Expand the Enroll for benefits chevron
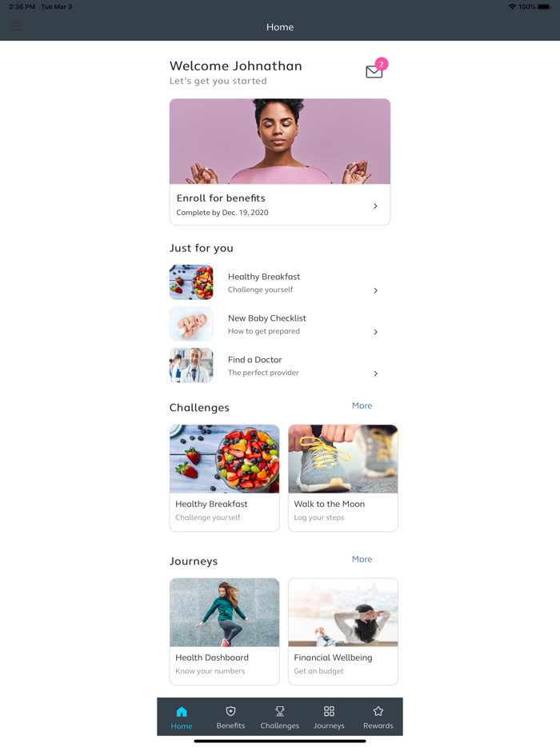 (375, 206)
